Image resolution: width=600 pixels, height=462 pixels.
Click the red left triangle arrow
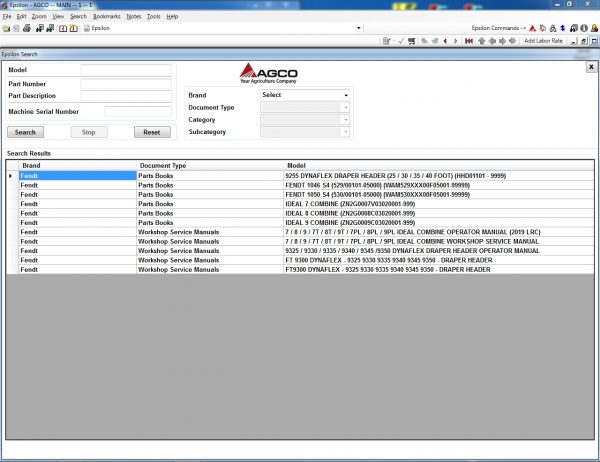click(445, 41)
